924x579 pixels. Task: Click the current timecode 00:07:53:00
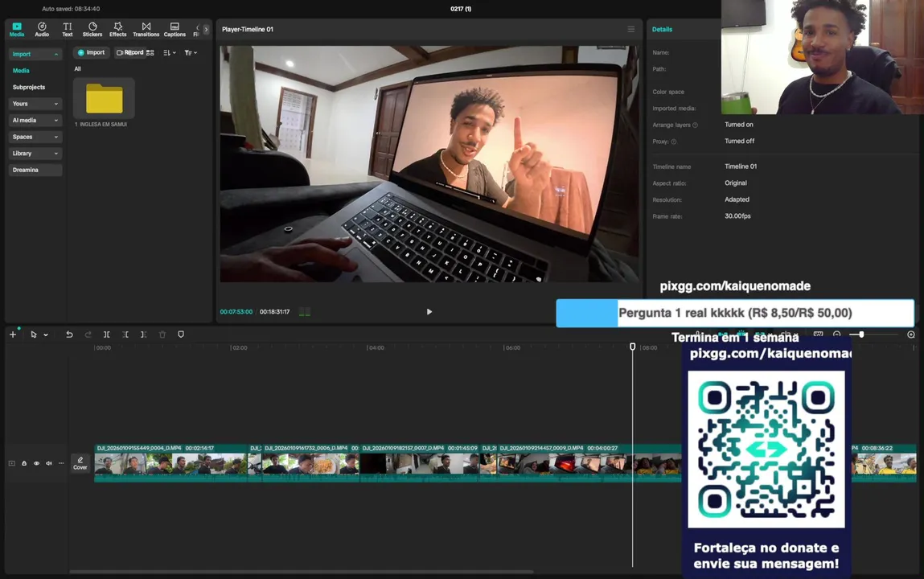236,311
